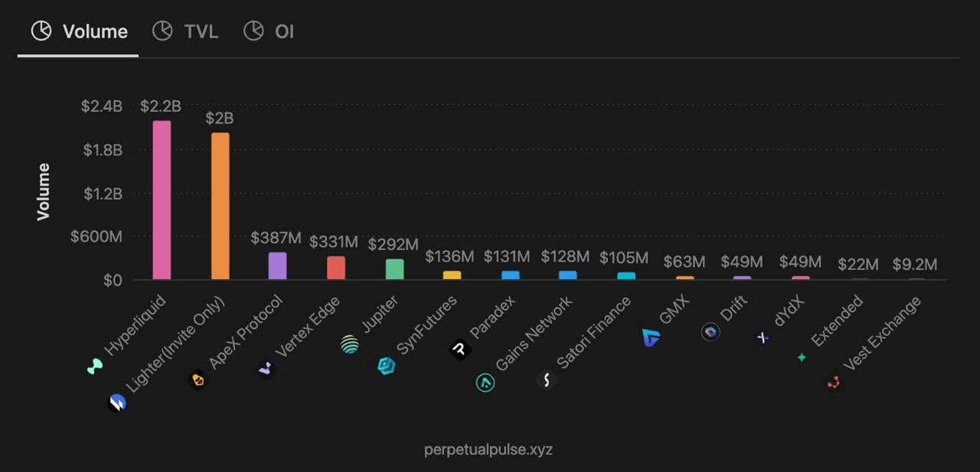
Task: Click the Vest Exchange logo icon
Action: [x=834, y=382]
